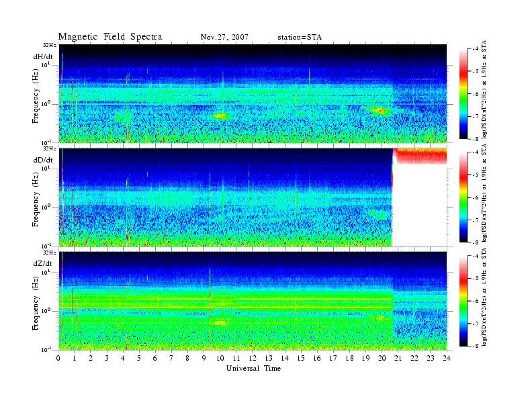Click the "Magnetic Field Spectra" title
Image resolution: width=532 pixels, height=411 pixels.
pos(110,37)
